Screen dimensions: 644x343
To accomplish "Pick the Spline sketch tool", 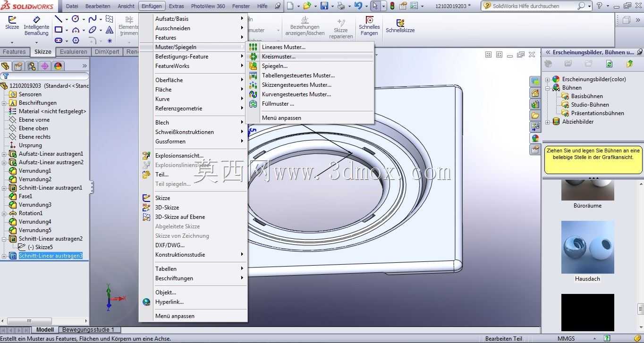I will tap(92, 19).
